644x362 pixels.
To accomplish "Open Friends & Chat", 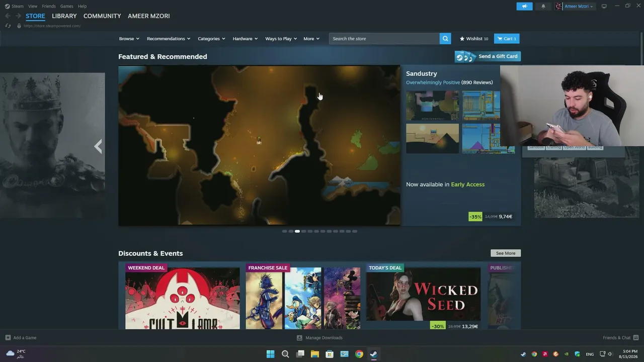I will coord(621,338).
